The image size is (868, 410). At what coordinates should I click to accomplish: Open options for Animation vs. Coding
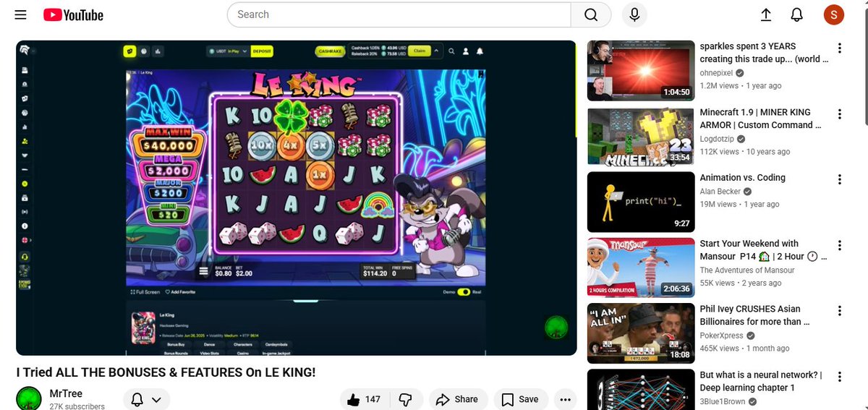pos(839,180)
